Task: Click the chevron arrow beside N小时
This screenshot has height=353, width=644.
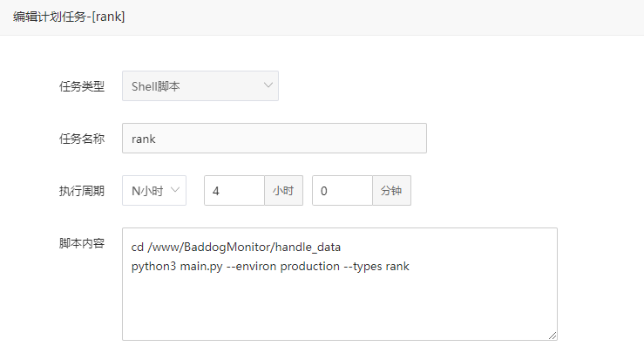Action: point(175,190)
